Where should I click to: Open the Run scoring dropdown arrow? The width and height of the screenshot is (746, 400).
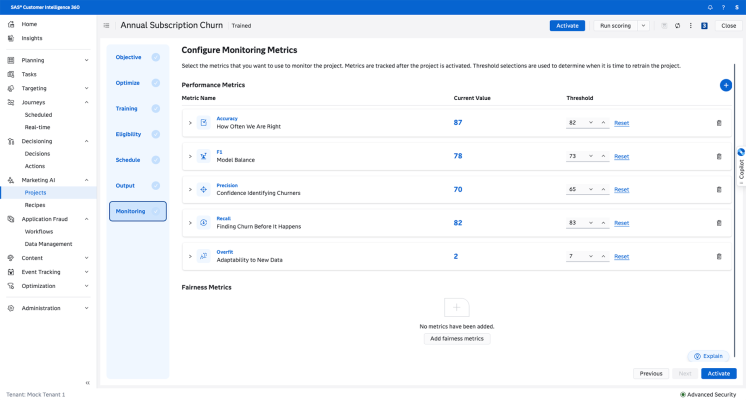tap(642, 26)
